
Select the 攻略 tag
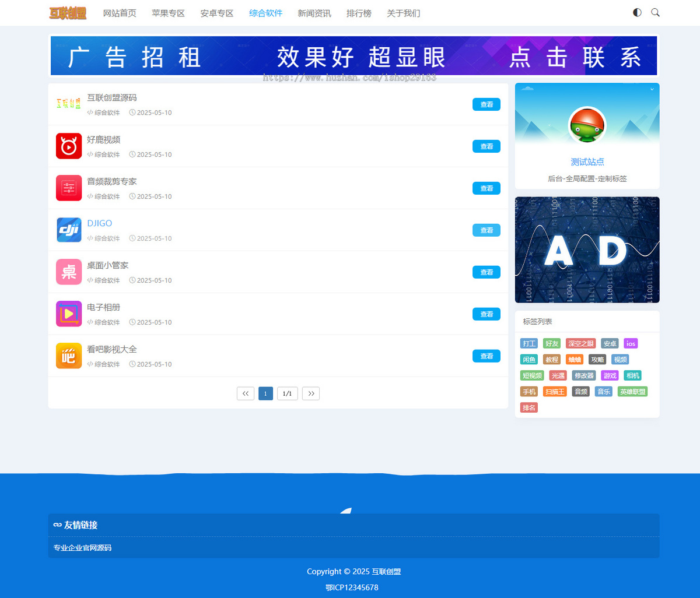[x=597, y=360]
